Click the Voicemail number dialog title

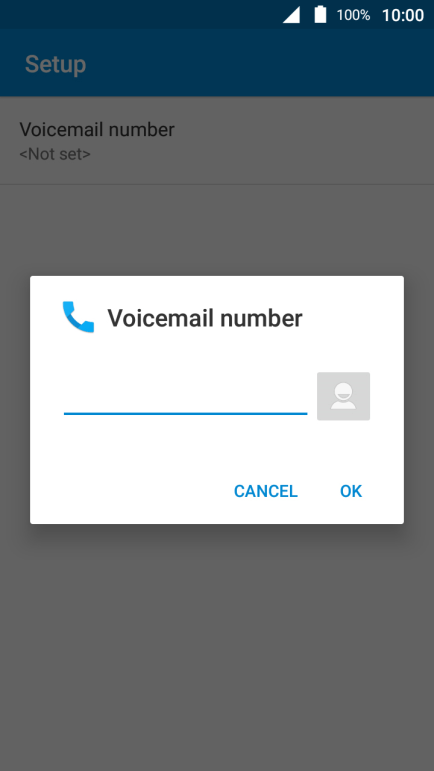coord(204,318)
